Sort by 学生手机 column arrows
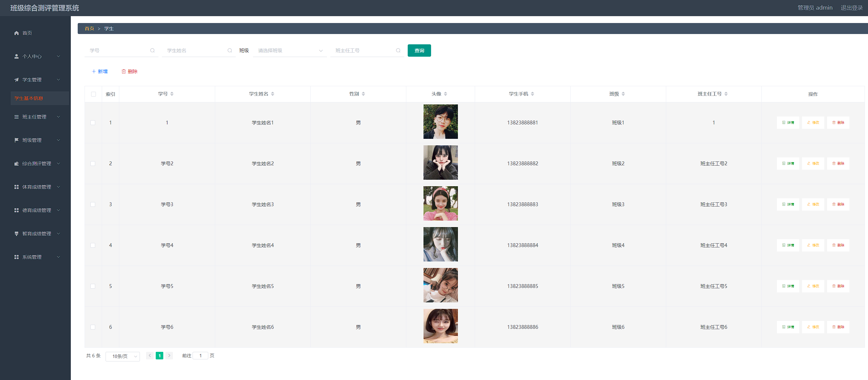The height and width of the screenshot is (380, 868). pyautogui.click(x=532, y=94)
